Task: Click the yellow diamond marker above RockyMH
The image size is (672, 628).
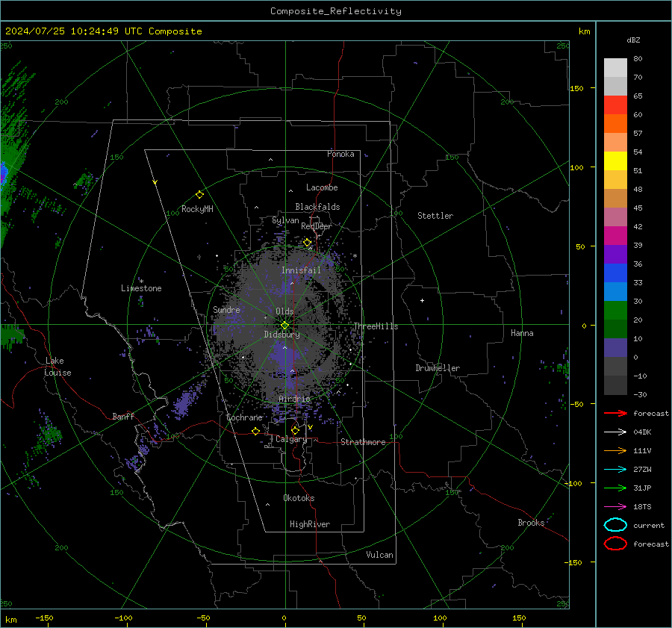Action: pos(199,195)
